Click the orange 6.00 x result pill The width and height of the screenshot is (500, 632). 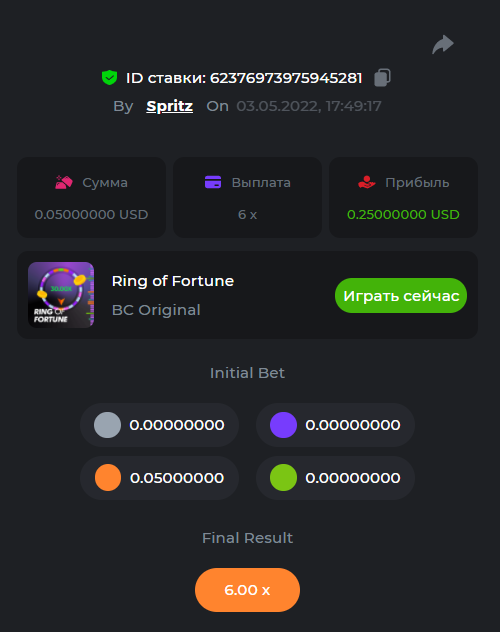point(247,590)
